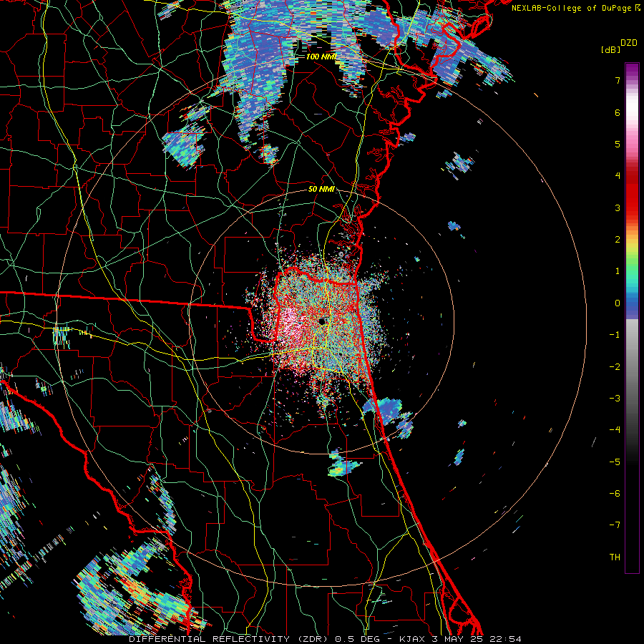Click the 3 value on the color scale

point(618,208)
